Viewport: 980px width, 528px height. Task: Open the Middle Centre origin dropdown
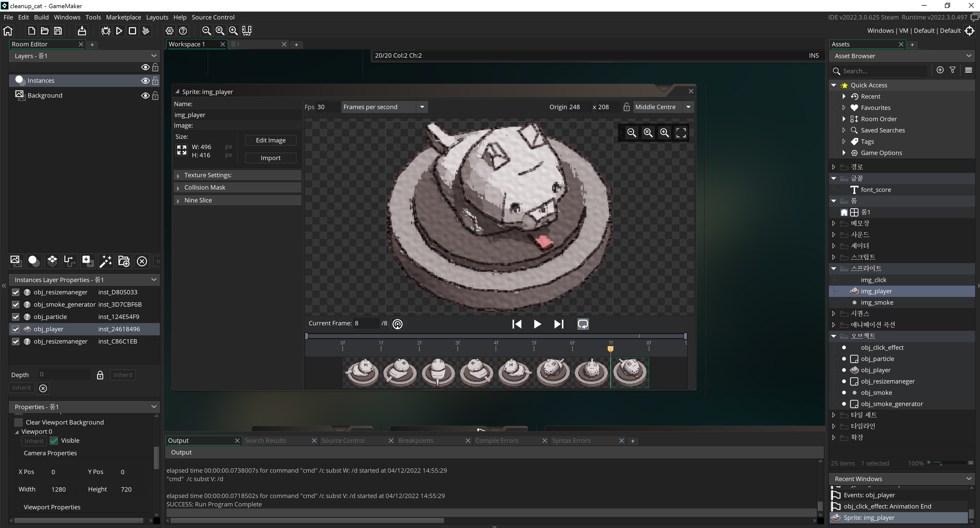pyautogui.click(x=688, y=107)
